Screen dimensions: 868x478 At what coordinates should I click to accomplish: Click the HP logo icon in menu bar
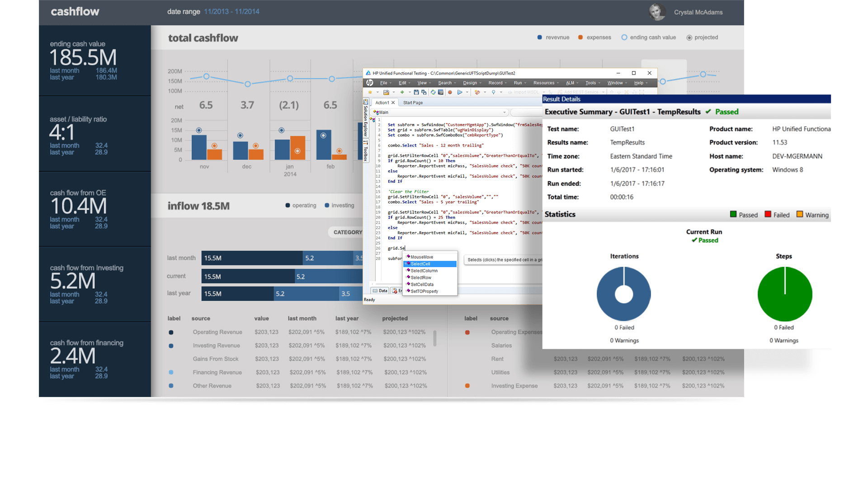(x=370, y=83)
